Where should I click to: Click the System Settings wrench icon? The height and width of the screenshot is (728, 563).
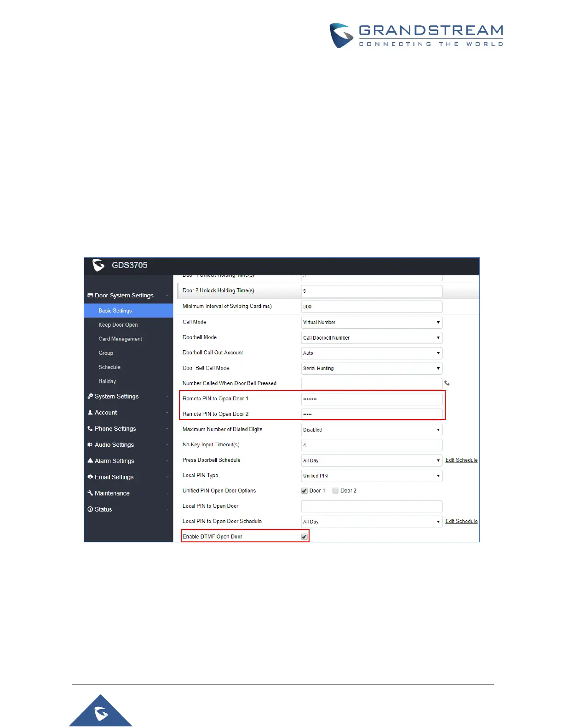click(90, 396)
